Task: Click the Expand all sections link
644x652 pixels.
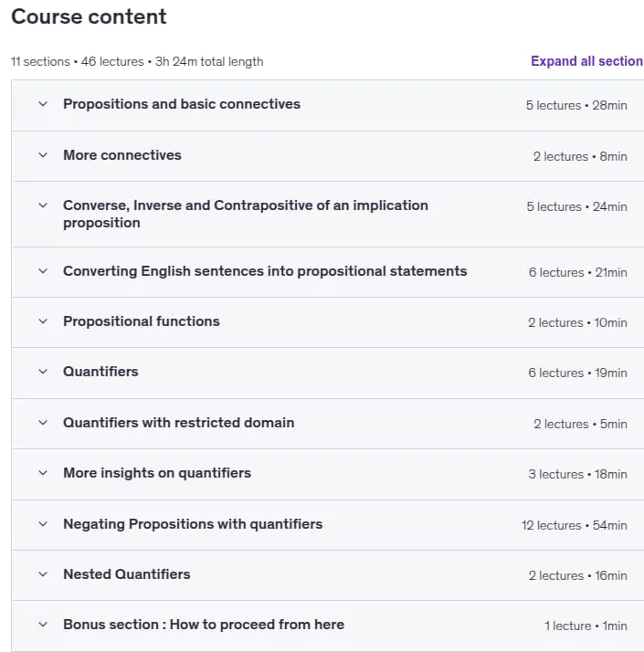Action: [587, 61]
